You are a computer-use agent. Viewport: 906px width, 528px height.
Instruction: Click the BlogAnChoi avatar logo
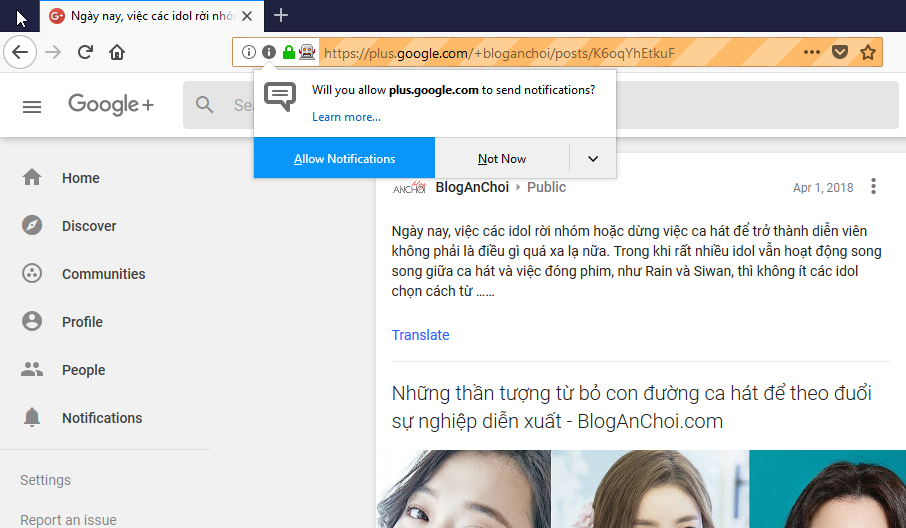[409, 187]
